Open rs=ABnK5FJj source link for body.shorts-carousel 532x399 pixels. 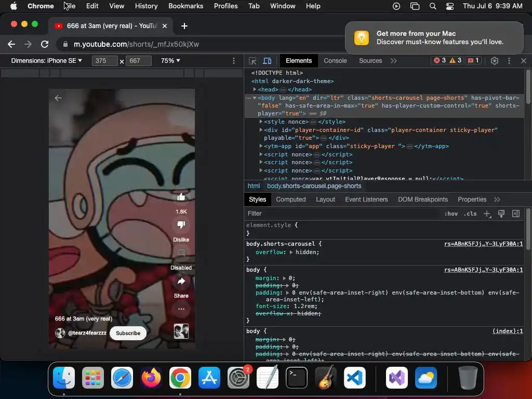(x=484, y=244)
